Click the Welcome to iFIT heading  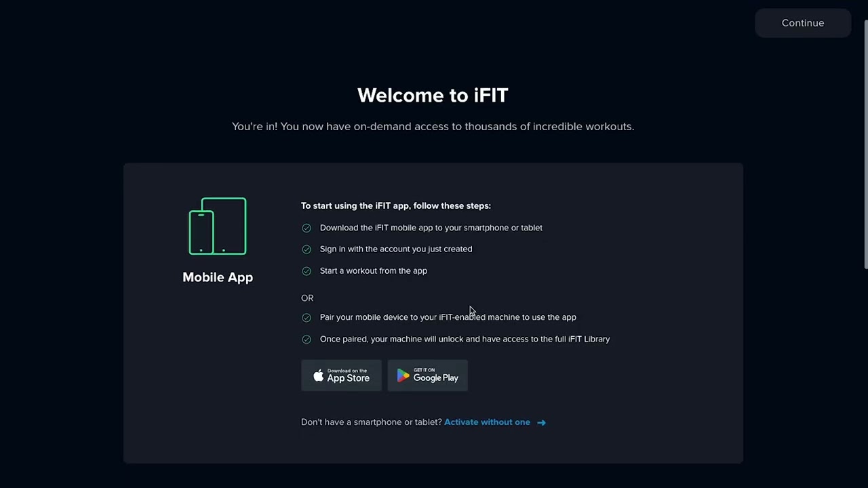[433, 96]
